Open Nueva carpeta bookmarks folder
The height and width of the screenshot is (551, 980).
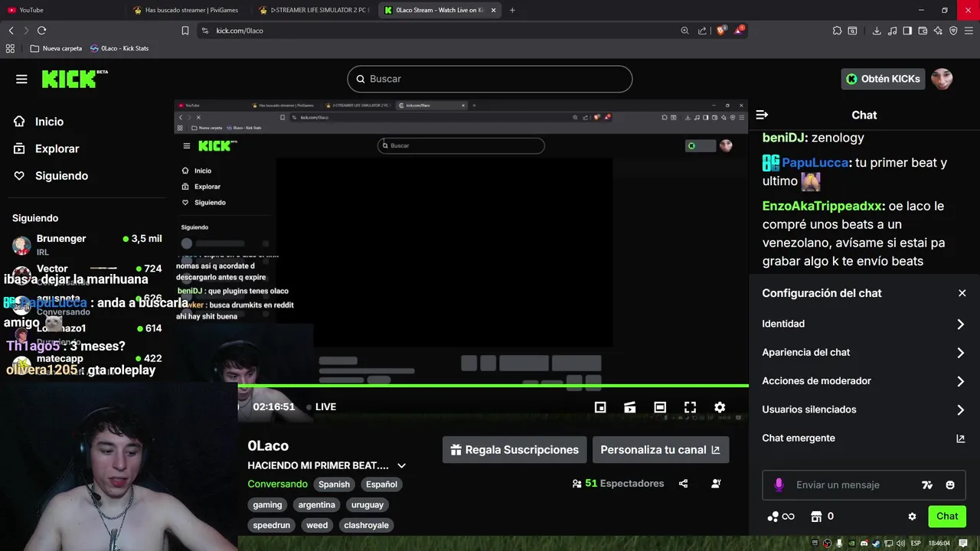56,48
